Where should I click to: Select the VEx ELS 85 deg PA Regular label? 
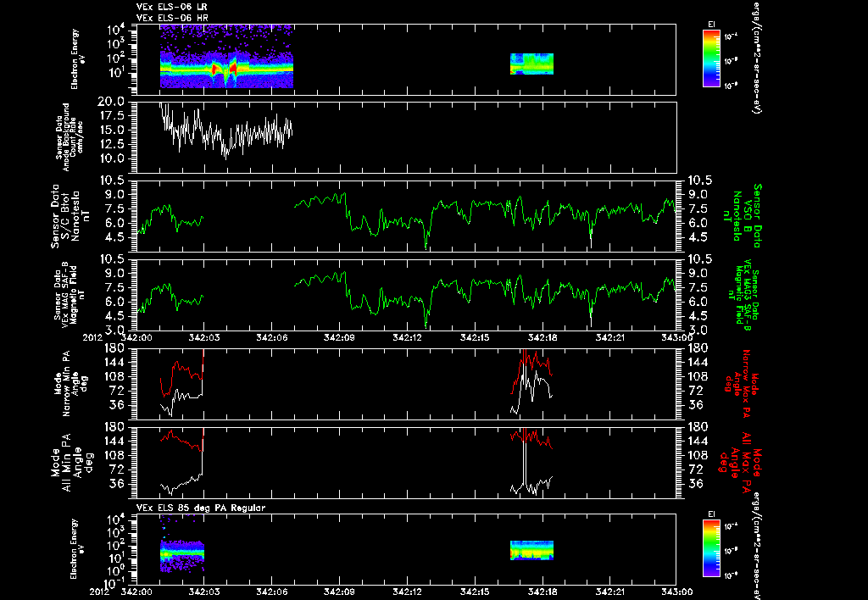(x=201, y=508)
